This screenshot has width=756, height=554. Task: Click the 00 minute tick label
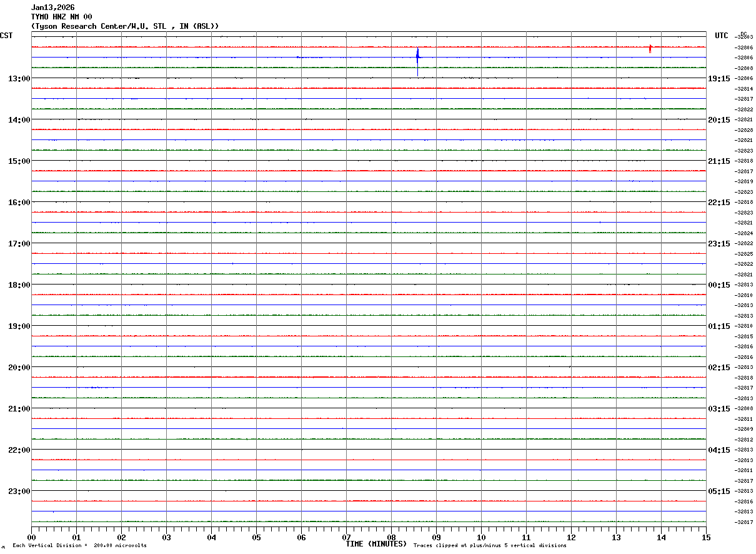coord(32,537)
